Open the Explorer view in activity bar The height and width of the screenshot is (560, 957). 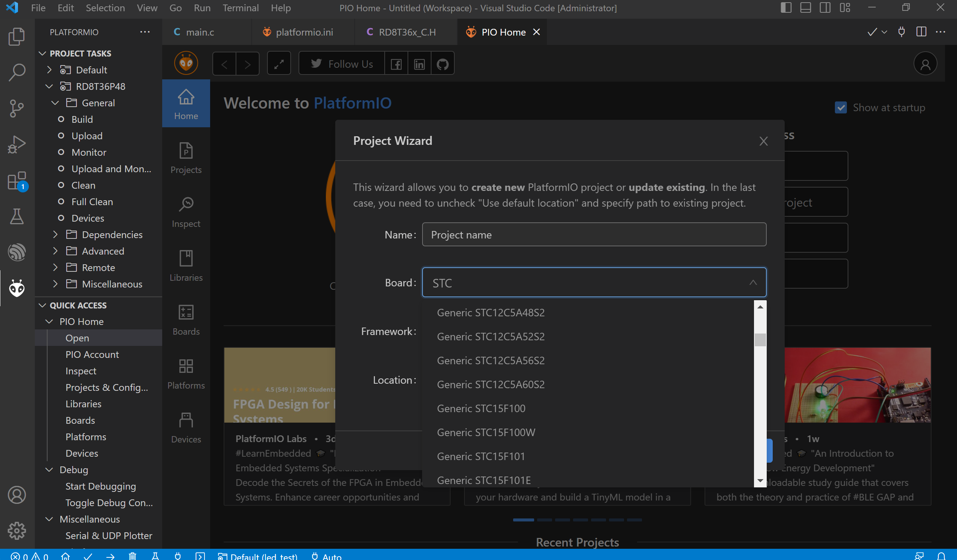17,36
